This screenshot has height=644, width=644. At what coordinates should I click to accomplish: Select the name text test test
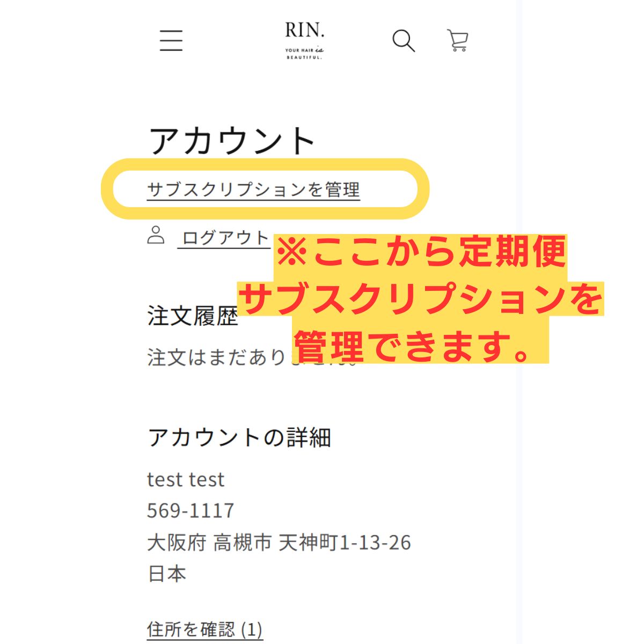click(x=186, y=479)
